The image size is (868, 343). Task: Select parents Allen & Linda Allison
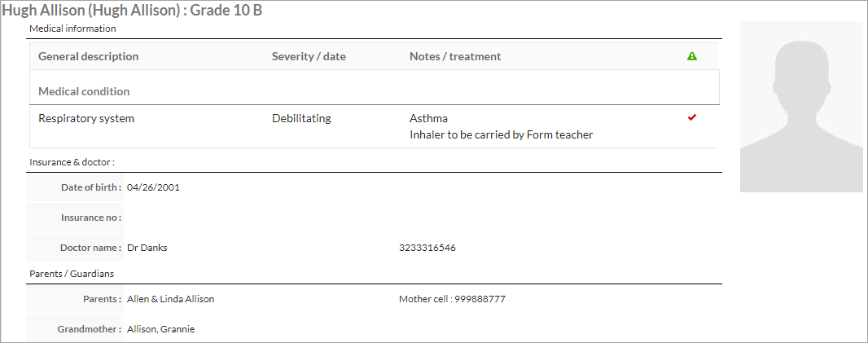tap(170, 299)
